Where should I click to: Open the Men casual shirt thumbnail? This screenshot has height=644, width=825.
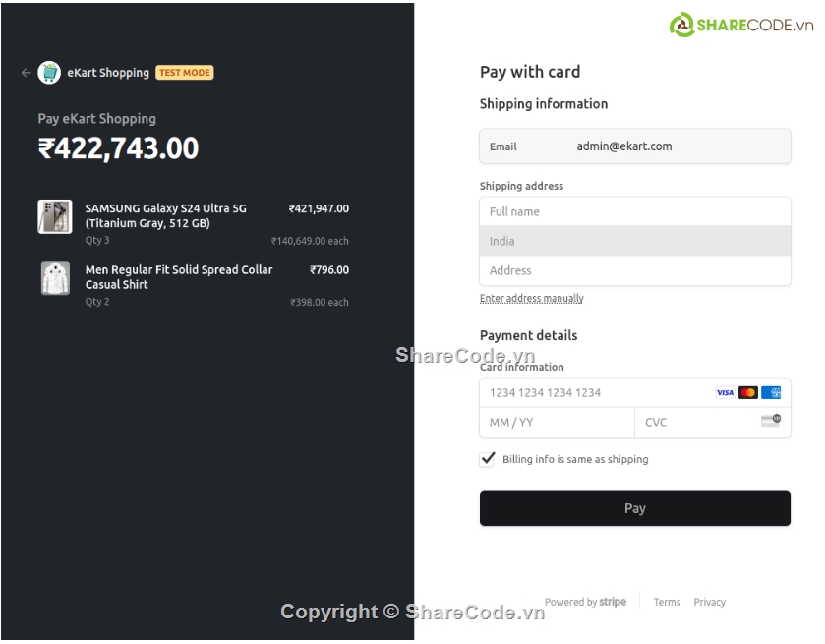tap(55, 278)
